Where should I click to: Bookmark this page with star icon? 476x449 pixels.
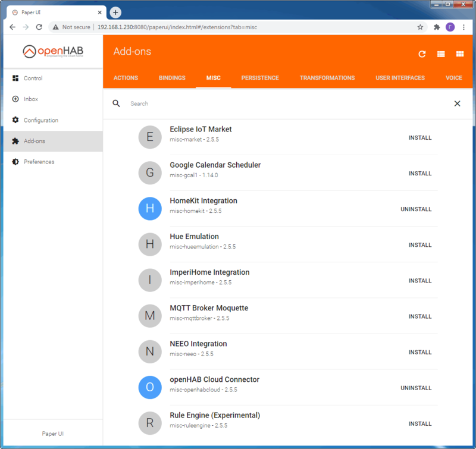click(x=420, y=27)
